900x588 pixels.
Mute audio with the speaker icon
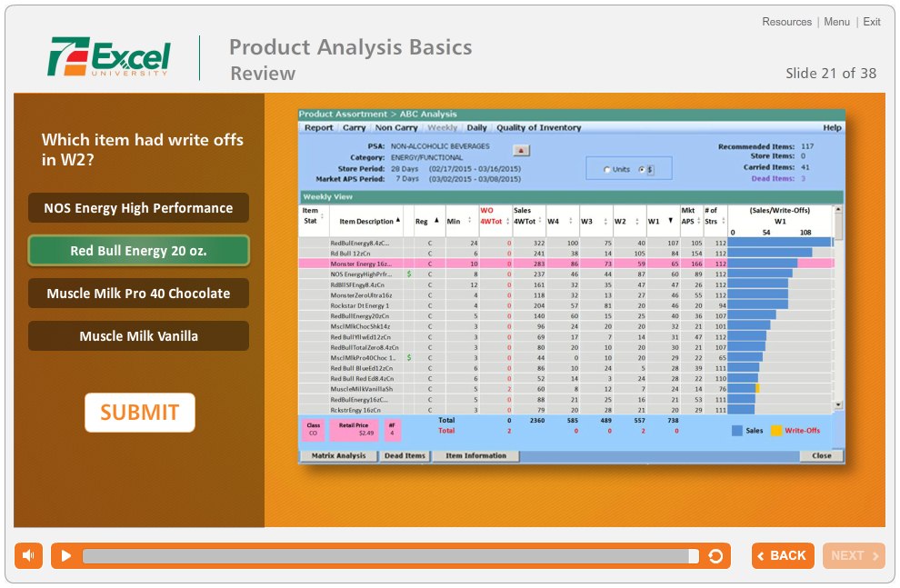[29, 555]
